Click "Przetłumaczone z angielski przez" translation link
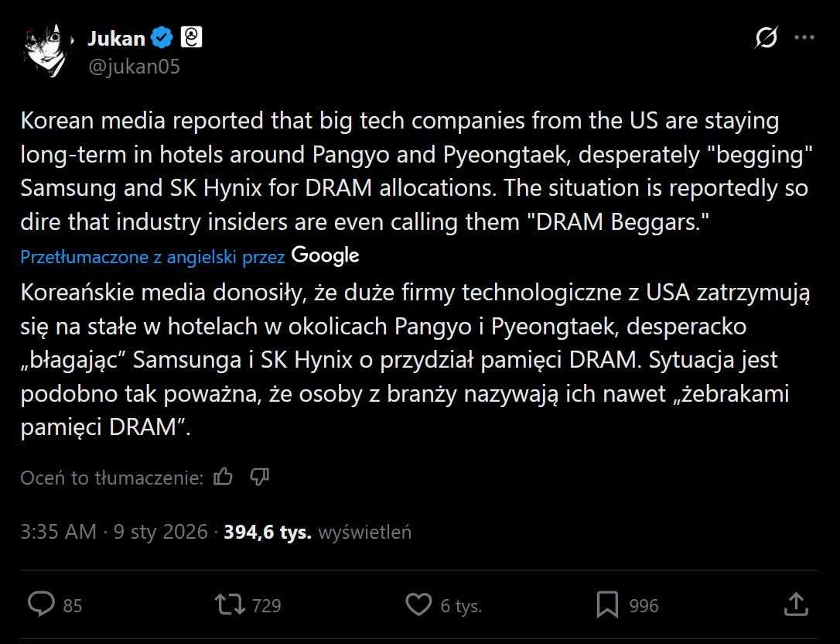 pos(152,257)
